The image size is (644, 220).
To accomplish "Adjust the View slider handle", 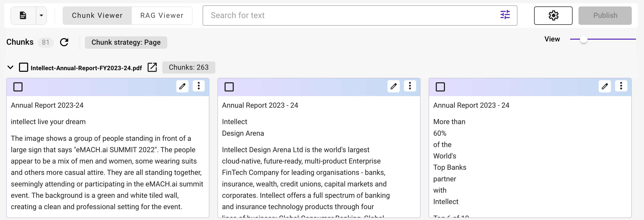I will point(583,39).
